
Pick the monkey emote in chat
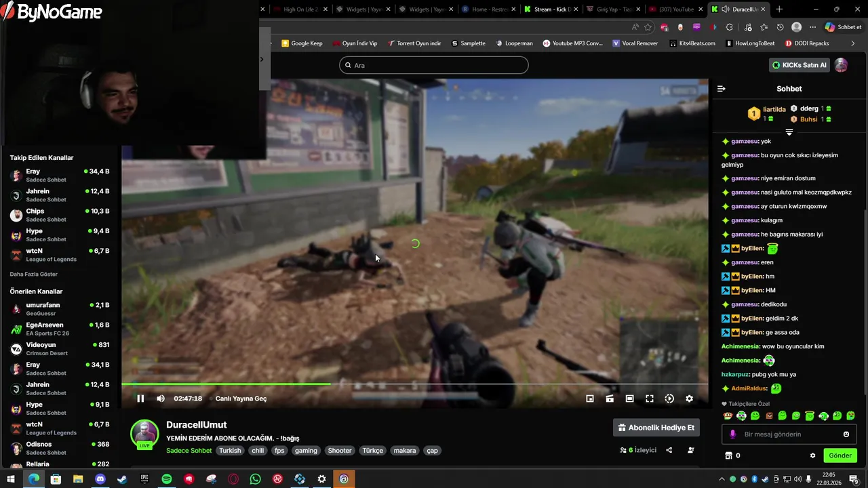pyautogui.click(x=728, y=415)
